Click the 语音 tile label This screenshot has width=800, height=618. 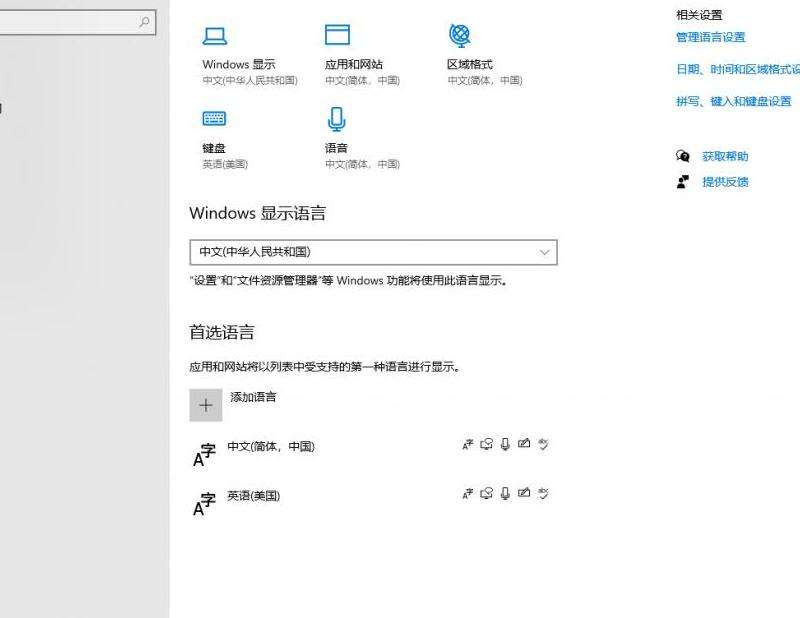coord(336,148)
